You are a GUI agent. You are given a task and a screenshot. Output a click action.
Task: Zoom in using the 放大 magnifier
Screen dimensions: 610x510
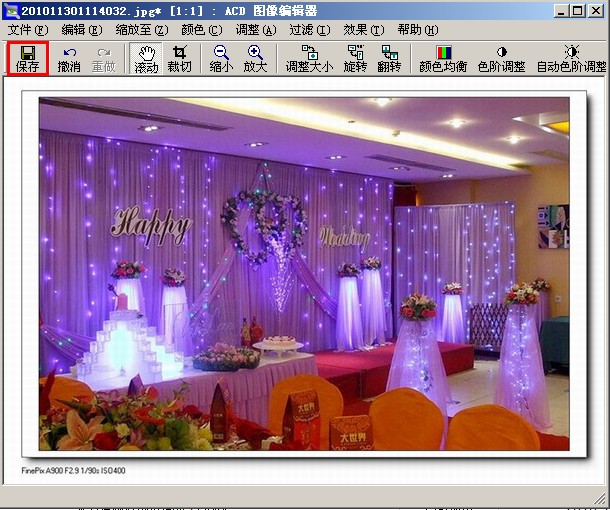pos(255,59)
